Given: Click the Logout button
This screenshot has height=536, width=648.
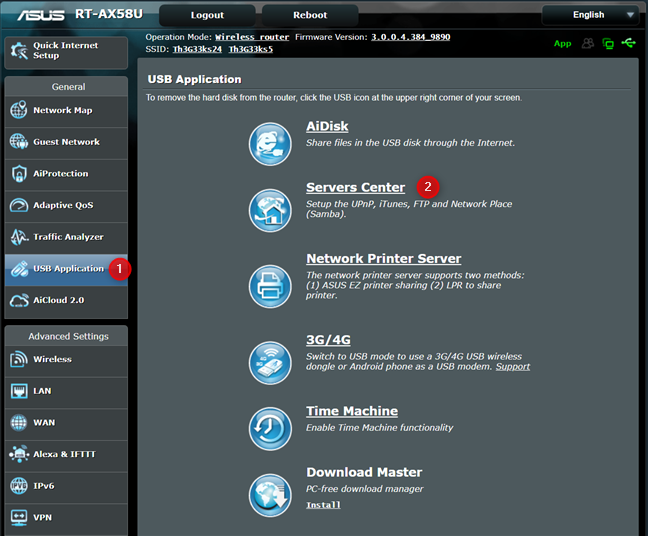Looking at the screenshot, I should pyautogui.click(x=207, y=15).
